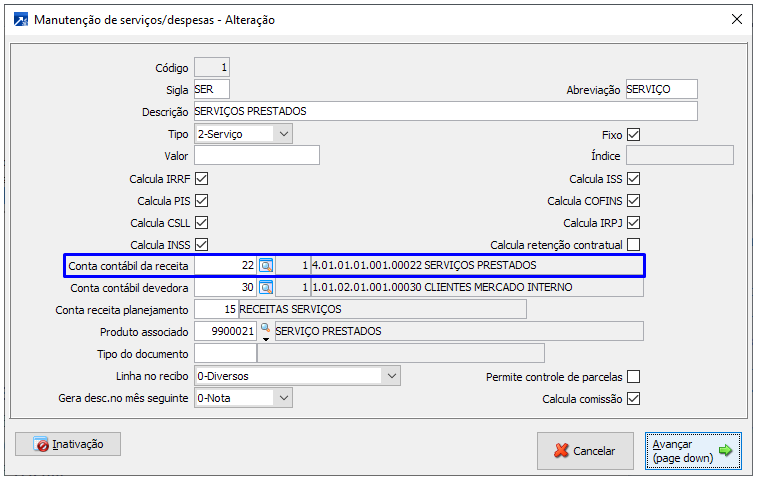Click text 4.01.01.01.001.00022 SERVIÇOS PRESTADOS
The image size is (759, 479).
[425, 265]
